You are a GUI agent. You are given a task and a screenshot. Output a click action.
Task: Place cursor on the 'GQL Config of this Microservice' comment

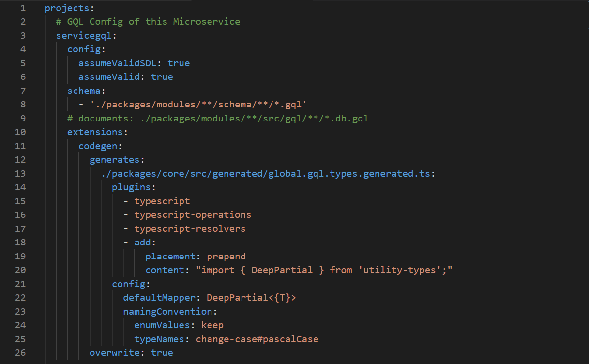148,22
